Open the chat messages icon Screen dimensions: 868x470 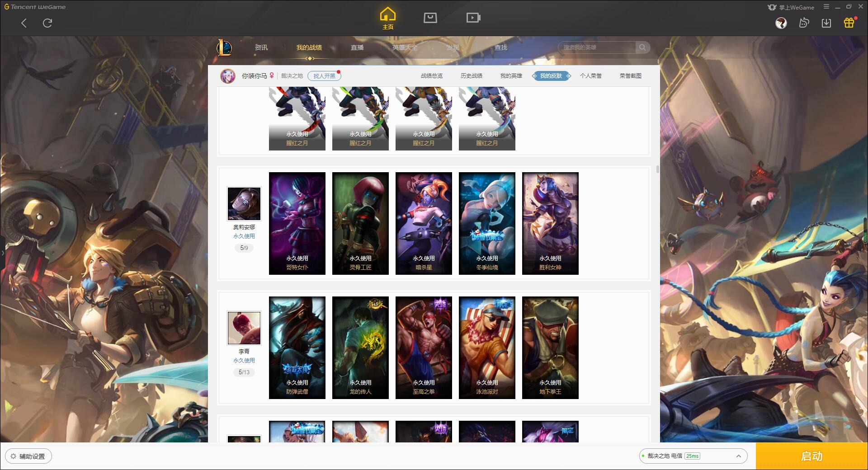(x=804, y=23)
